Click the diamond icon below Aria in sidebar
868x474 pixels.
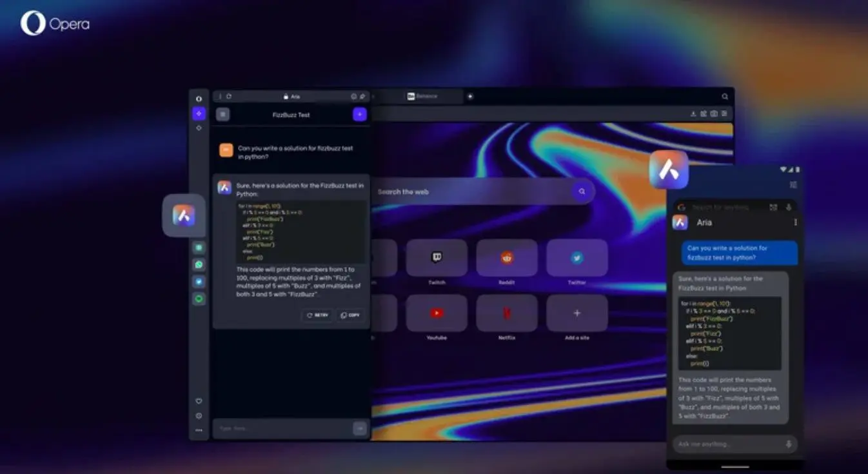pos(199,128)
